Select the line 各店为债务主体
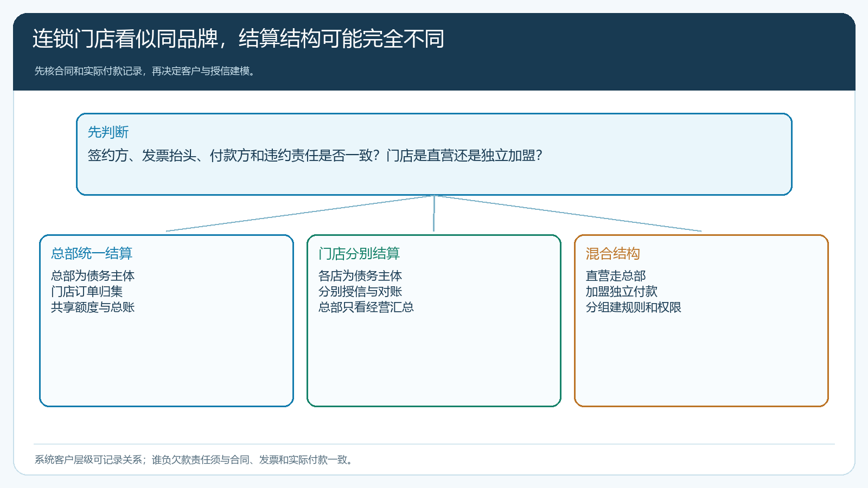868x488 pixels. tap(360, 276)
